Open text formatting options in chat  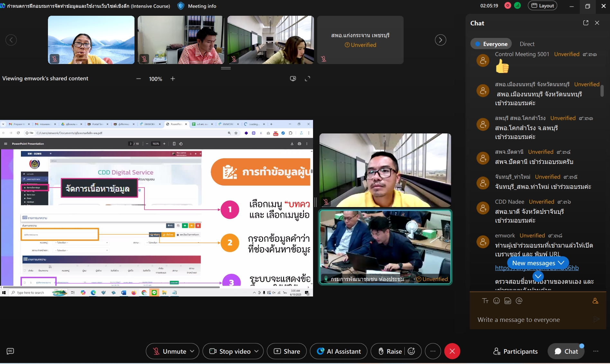tap(485, 301)
